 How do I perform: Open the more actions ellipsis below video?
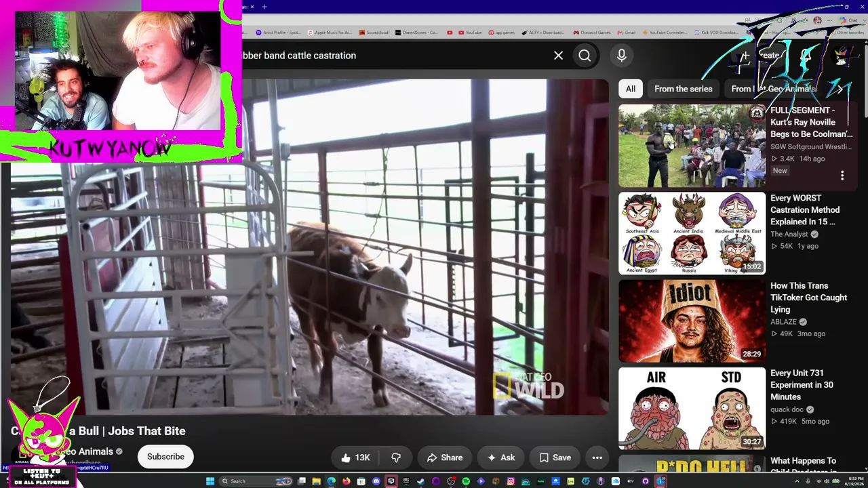coord(597,457)
